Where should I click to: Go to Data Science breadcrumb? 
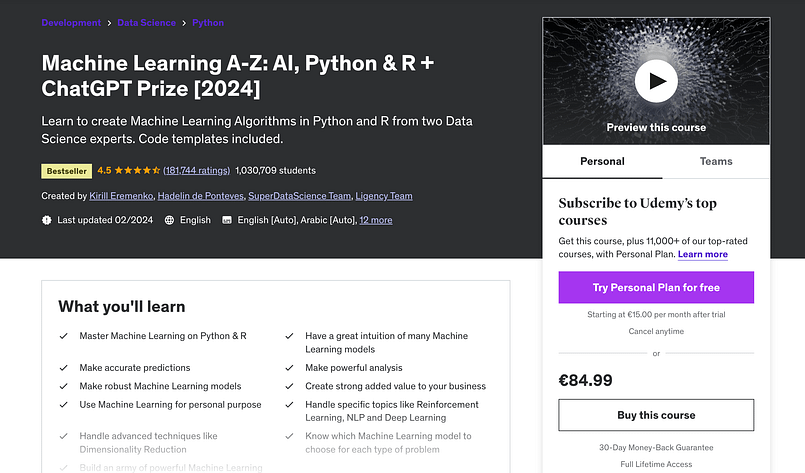tap(146, 23)
